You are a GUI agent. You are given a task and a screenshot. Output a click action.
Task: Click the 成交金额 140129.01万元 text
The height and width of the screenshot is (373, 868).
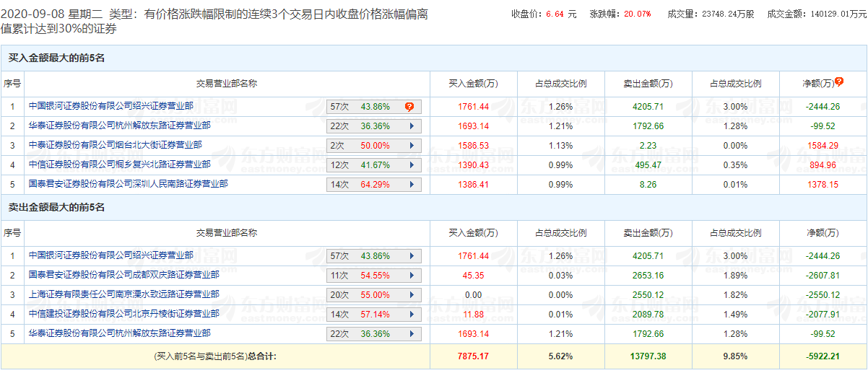pos(815,14)
